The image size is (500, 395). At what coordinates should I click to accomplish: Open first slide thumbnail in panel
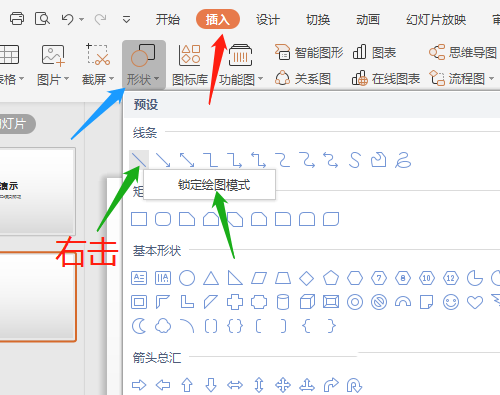pos(37,191)
